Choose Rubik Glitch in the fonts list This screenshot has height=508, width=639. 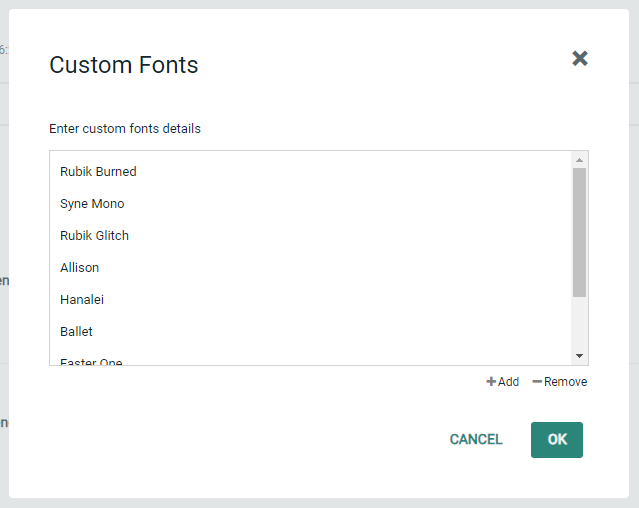point(94,236)
